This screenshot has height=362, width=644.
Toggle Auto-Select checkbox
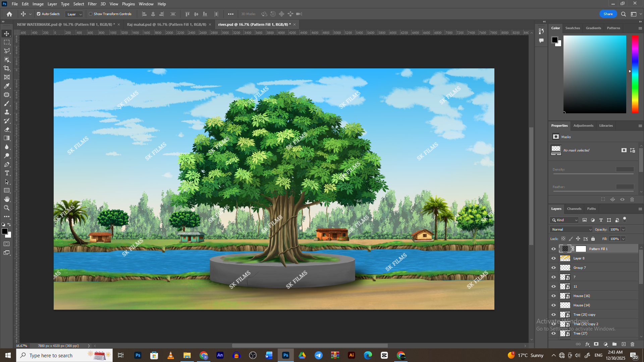click(39, 14)
